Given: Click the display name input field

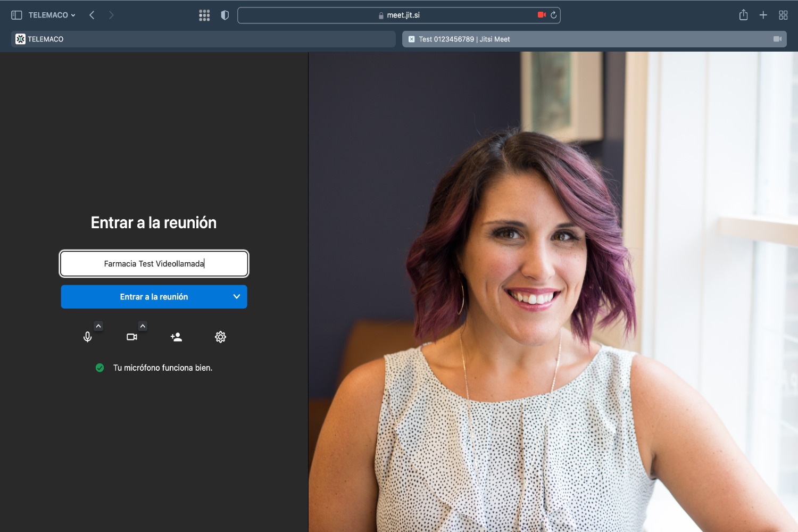Looking at the screenshot, I should 154,264.
